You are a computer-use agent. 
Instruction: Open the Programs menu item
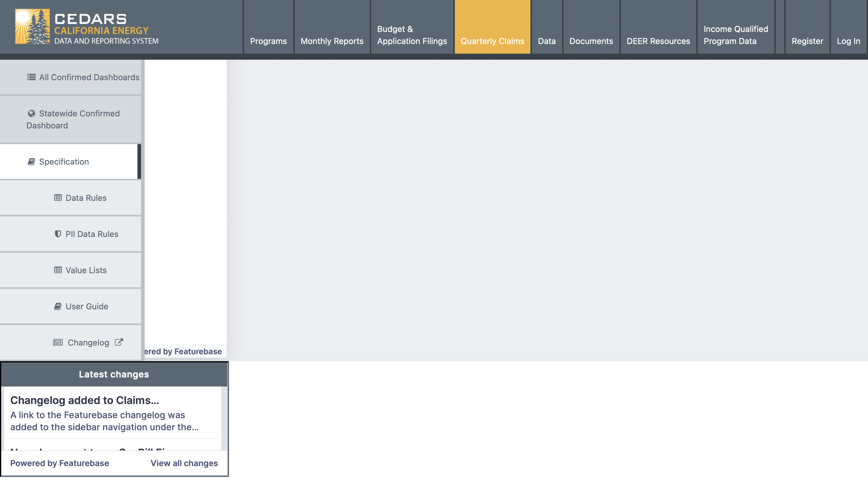(x=268, y=41)
